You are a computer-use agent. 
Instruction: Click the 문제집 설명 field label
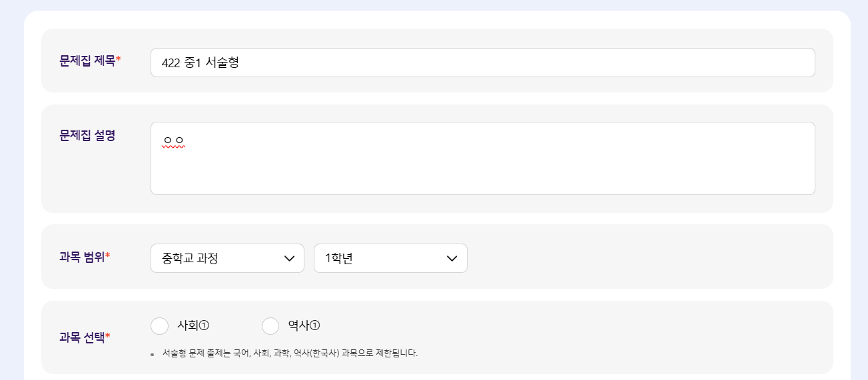point(87,135)
